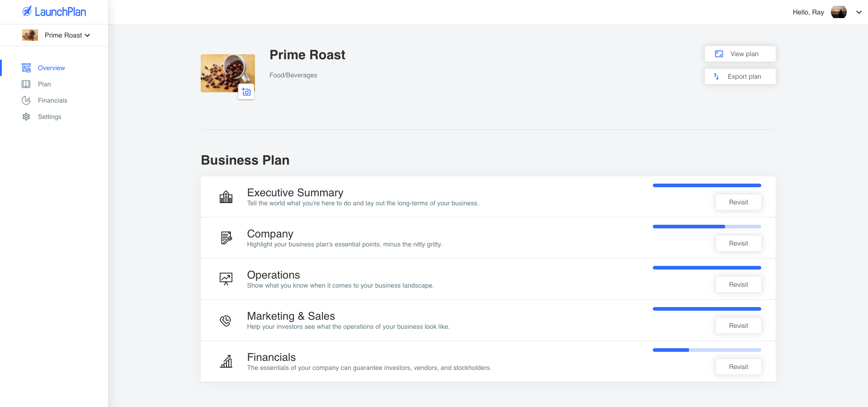
Task: Click the Financials bar chart row icon
Action: click(226, 361)
